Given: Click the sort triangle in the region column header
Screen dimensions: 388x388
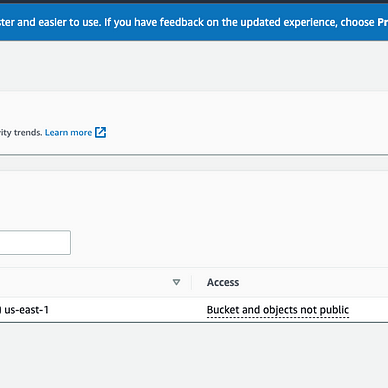Looking at the screenshot, I should (176, 282).
